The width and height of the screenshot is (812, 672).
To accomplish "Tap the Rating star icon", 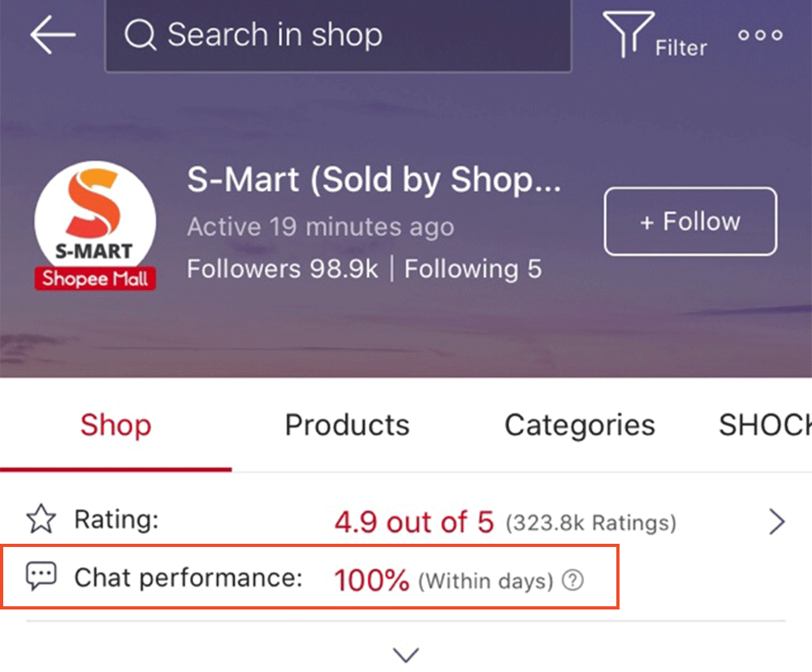I will click(41, 520).
